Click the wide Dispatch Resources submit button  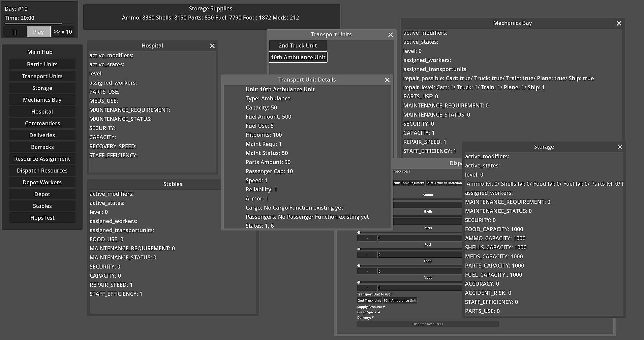[x=427, y=324]
